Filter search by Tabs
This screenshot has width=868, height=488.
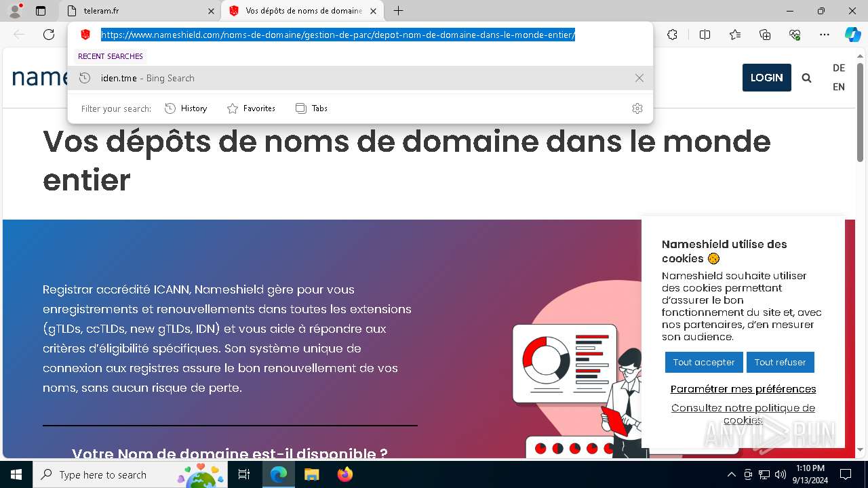[x=312, y=108]
